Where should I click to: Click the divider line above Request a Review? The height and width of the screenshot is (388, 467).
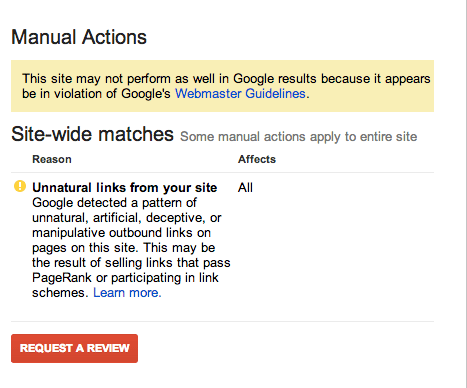(x=222, y=322)
